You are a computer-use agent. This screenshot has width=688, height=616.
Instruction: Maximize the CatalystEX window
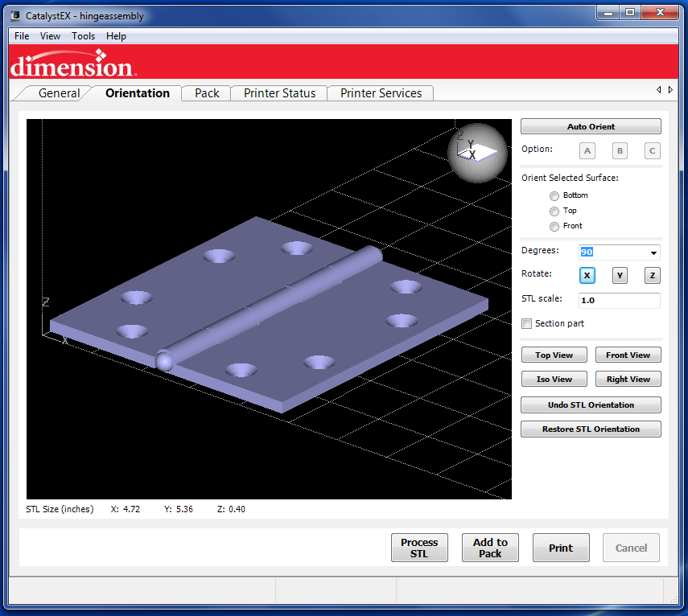coord(629,13)
